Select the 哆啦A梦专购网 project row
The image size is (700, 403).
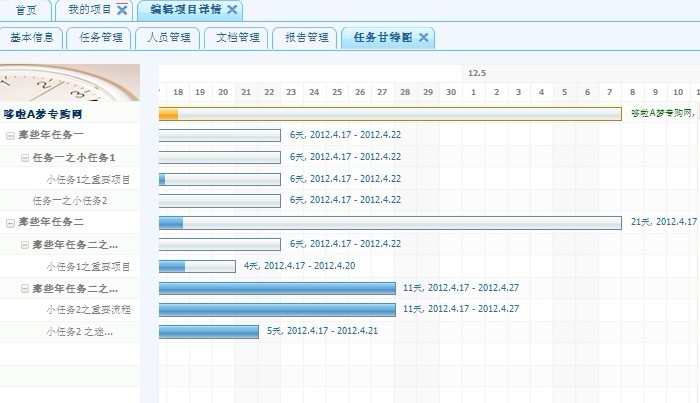[x=44, y=114]
